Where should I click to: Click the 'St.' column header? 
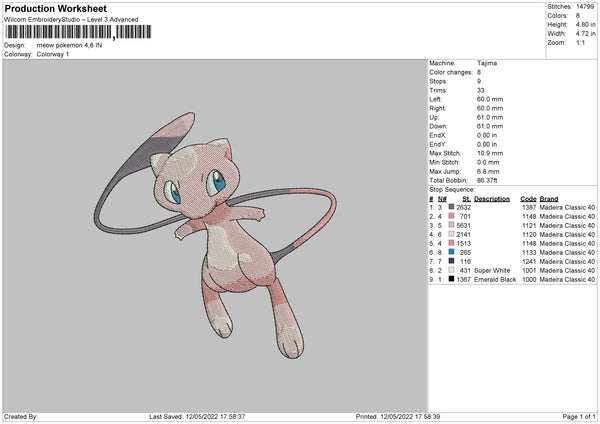[x=466, y=199]
